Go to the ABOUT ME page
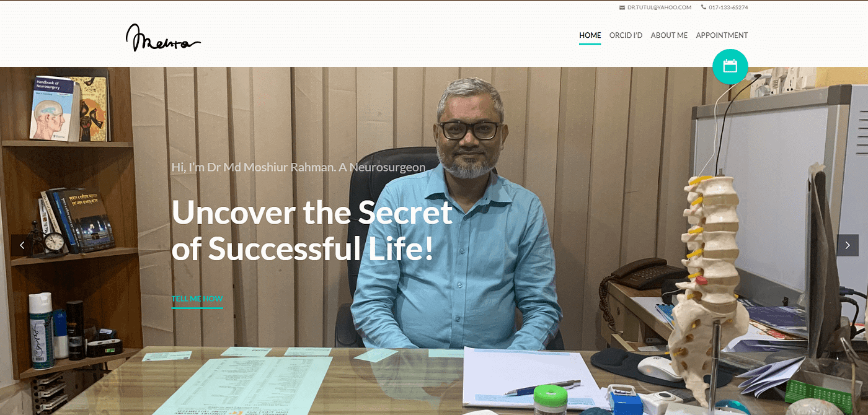868x415 pixels. click(669, 35)
